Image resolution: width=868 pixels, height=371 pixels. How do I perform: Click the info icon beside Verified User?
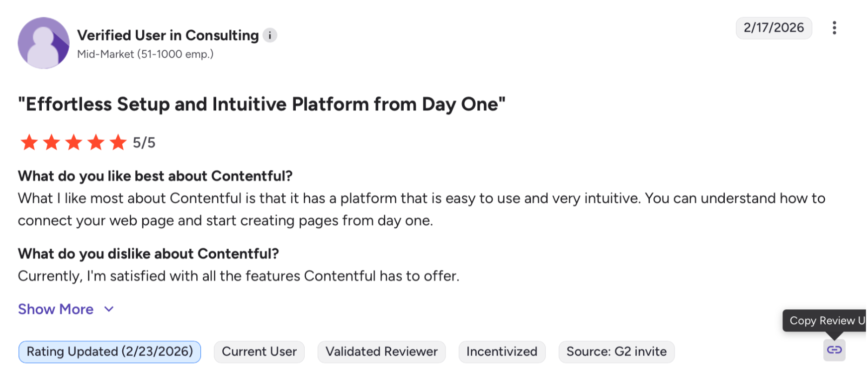(x=269, y=35)
